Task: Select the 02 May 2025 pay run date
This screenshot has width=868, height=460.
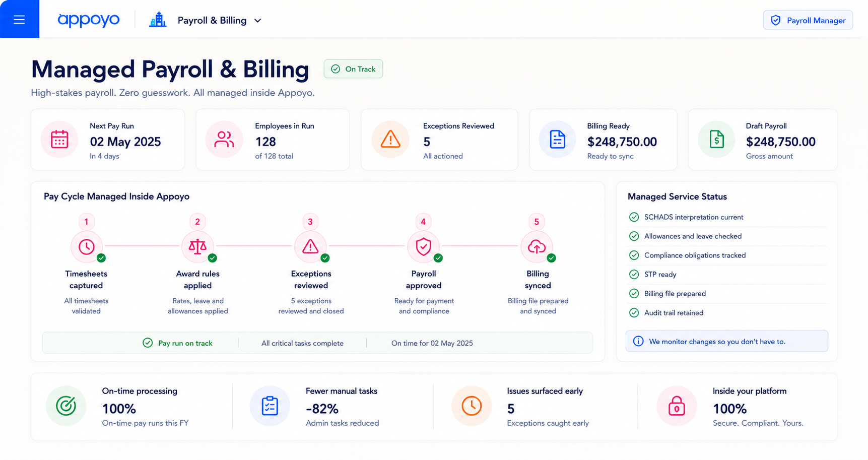Action: coord(125,142)
